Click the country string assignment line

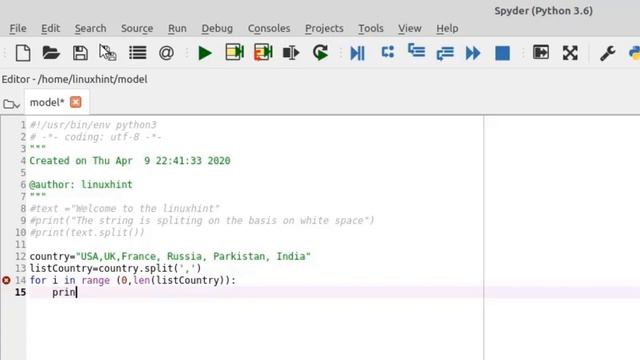click(170, 256)
